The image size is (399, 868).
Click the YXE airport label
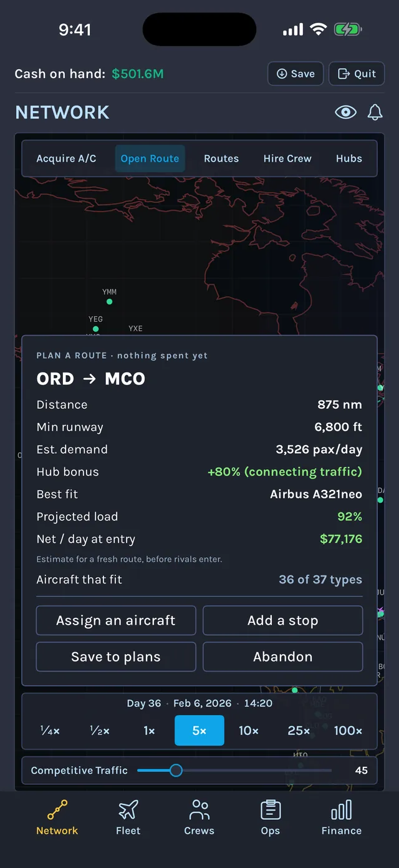[x=135, y=328]
